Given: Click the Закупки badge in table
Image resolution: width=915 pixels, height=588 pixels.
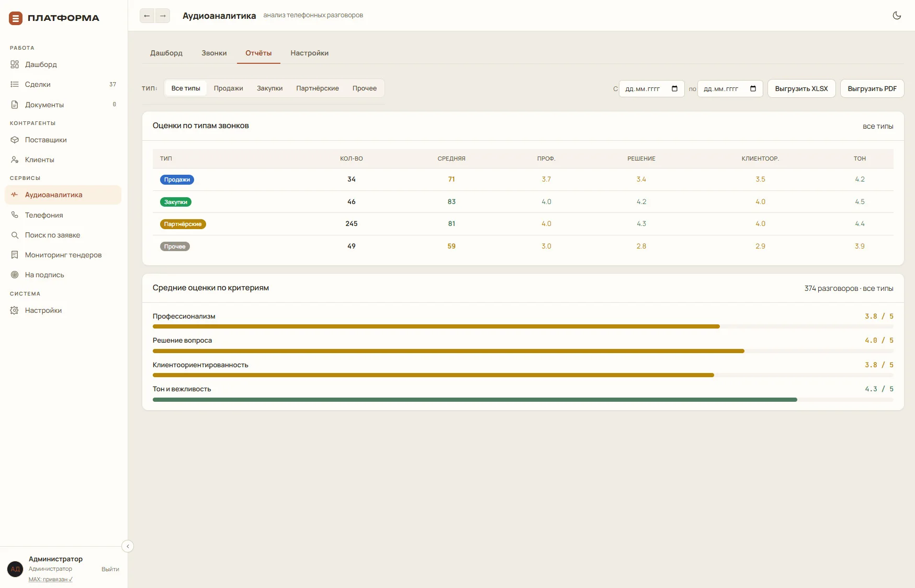Looking at the screenshot, I should [176, 202].
